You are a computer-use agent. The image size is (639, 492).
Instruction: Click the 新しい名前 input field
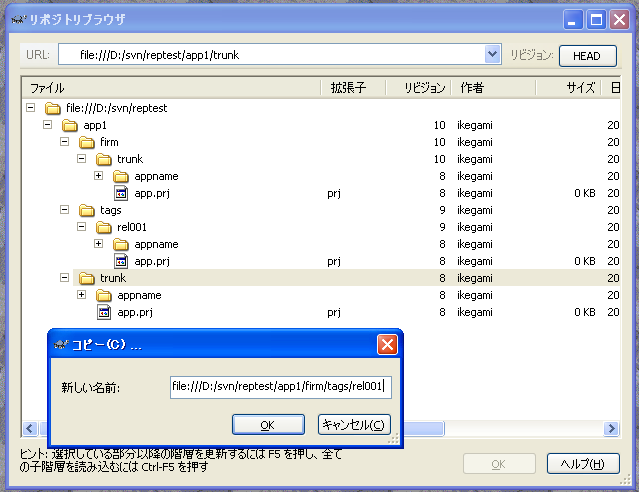[x=281, y=387]
